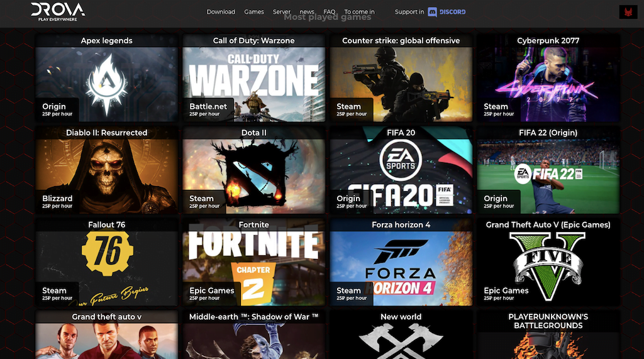Click the Call of Duty: Warzone title text

click(x=254, y=41)
